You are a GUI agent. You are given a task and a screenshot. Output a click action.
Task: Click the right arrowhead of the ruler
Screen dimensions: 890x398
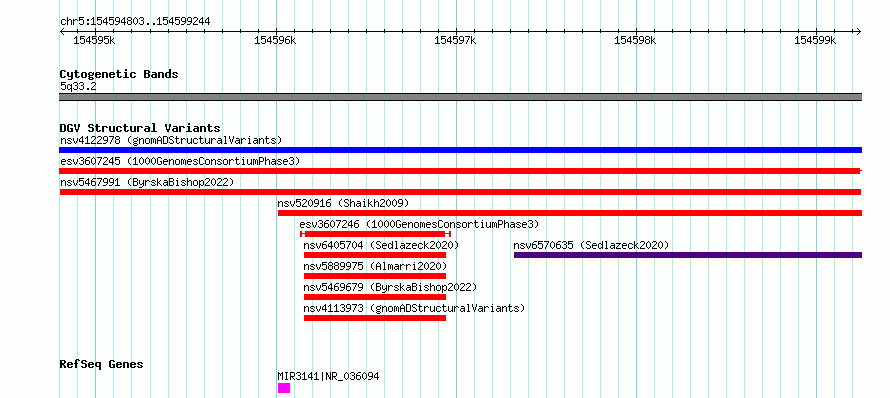coord(858,31)
